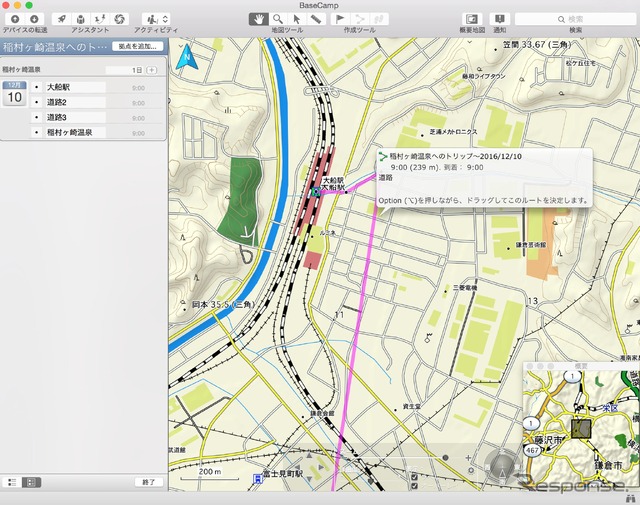Click the gear settings icon on map controls

pyautogui.click(x=471, y=471)
